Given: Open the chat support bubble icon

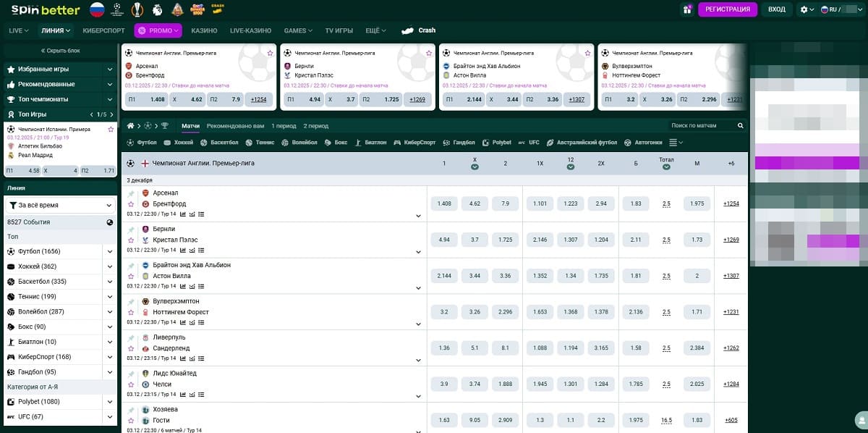Looking at the screenshot, I should tap(860, 419).
